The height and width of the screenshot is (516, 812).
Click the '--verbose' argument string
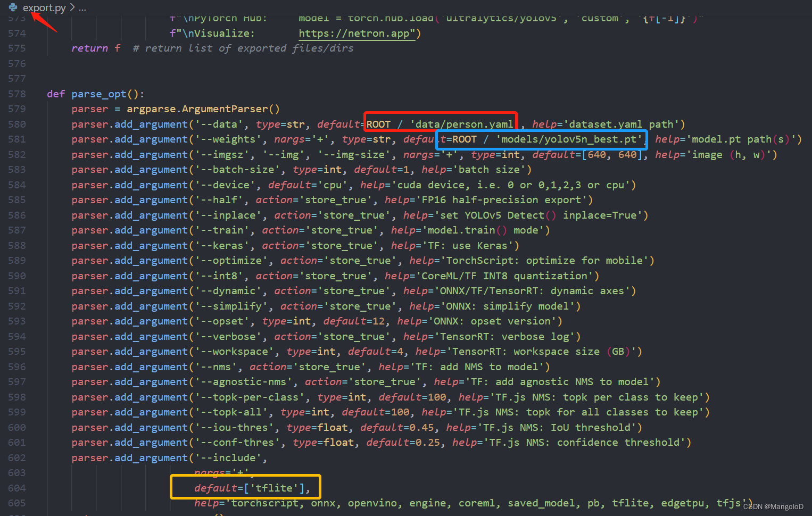[x=228, y=337]
